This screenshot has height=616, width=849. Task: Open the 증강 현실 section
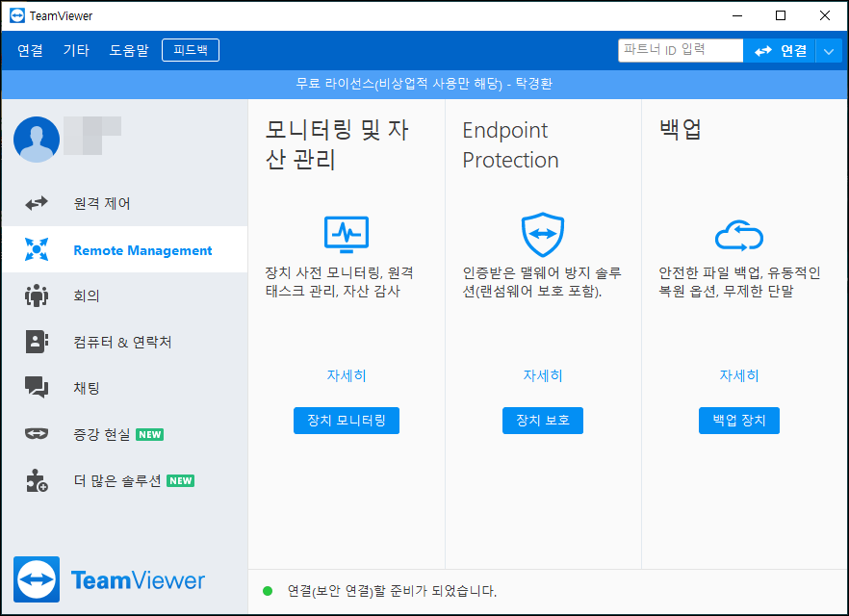pos(125,434)
